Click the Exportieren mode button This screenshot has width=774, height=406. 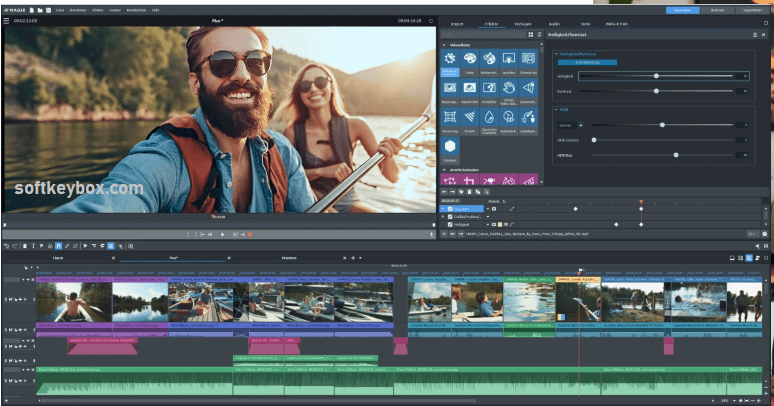click(x=752, y=10)
